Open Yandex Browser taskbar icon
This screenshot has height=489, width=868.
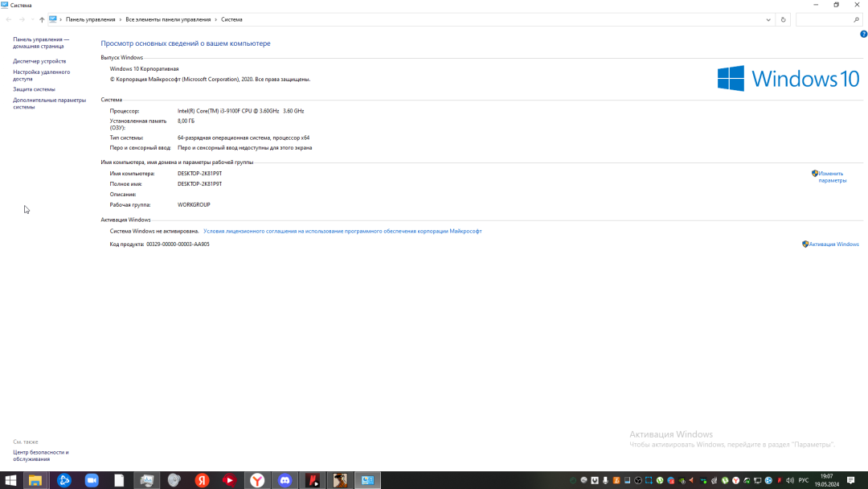[257, 480]
